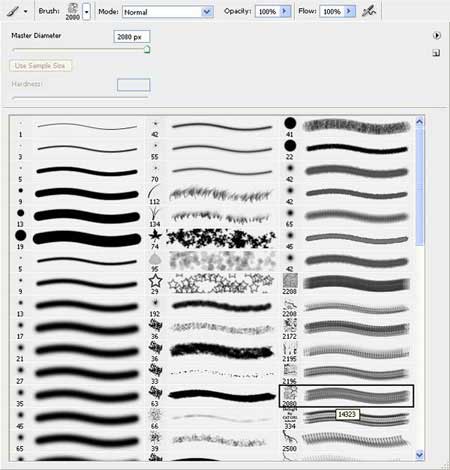Choose the soft round 17 brush
Screen dimensions: 450x470
click(x=77, y=329)
